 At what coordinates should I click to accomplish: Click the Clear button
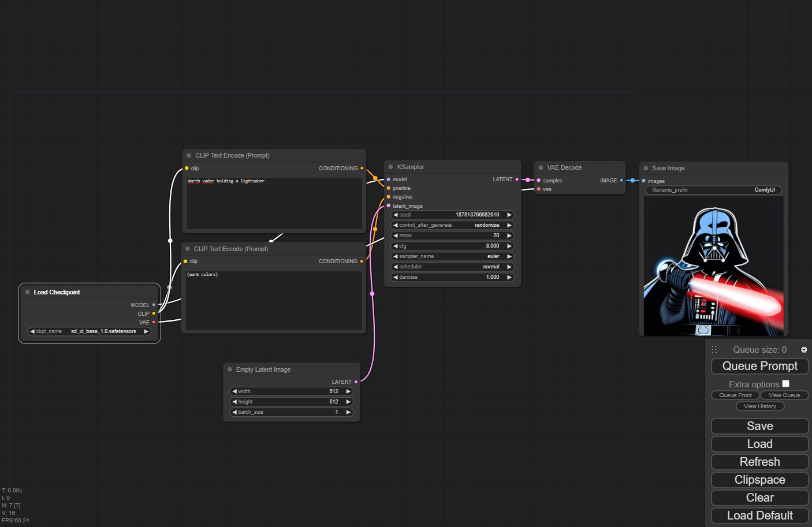pyautogui.click(x=759, y=498)
